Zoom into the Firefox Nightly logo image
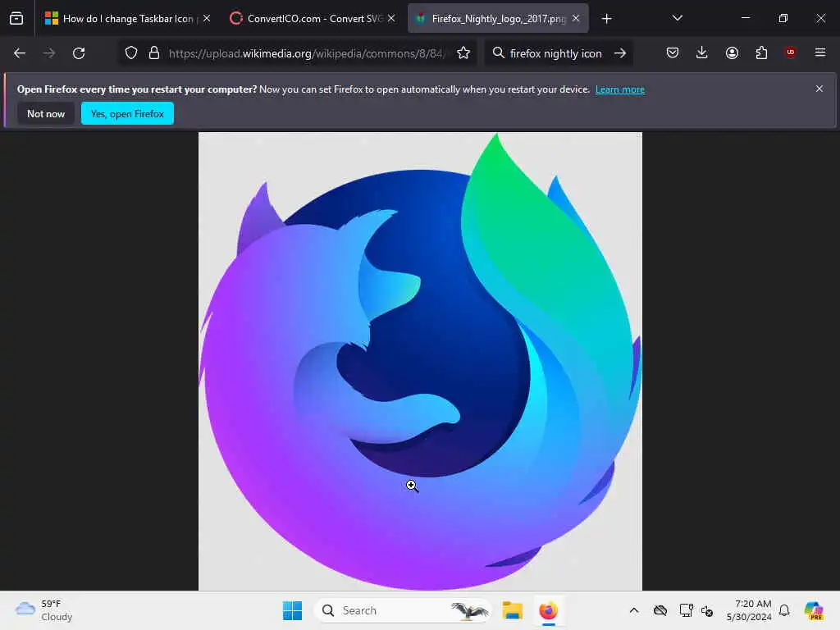 [420, 361]
